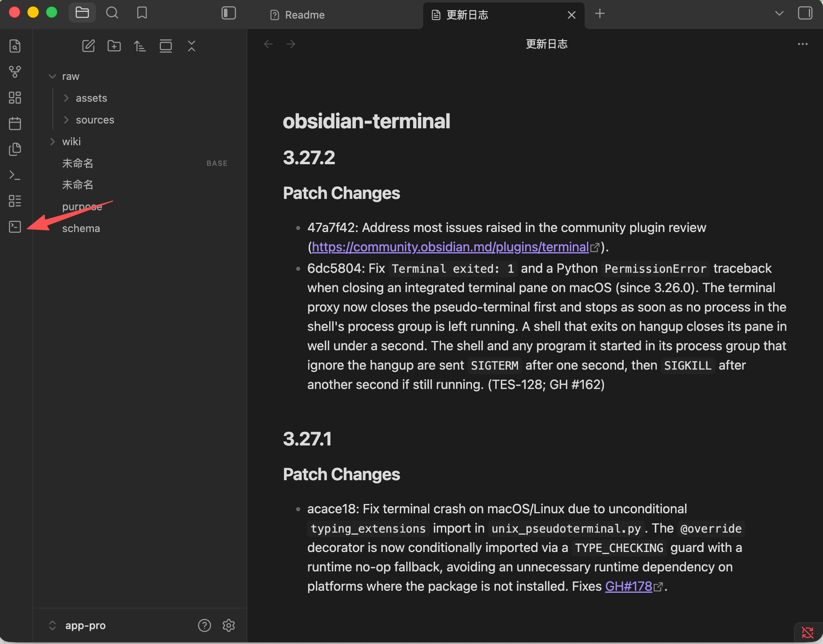The height and width of the screenshot is (644, 823).
Task: Click the 3.27.2 version heading
Action: pyautogui.click(x=309, y=157)
